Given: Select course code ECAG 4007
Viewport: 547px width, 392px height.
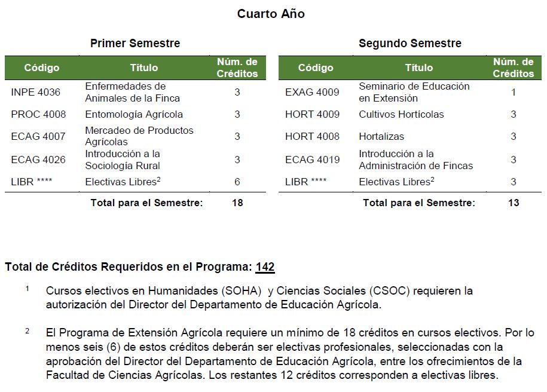Looking at the screenshot, I should click(38, 136).
